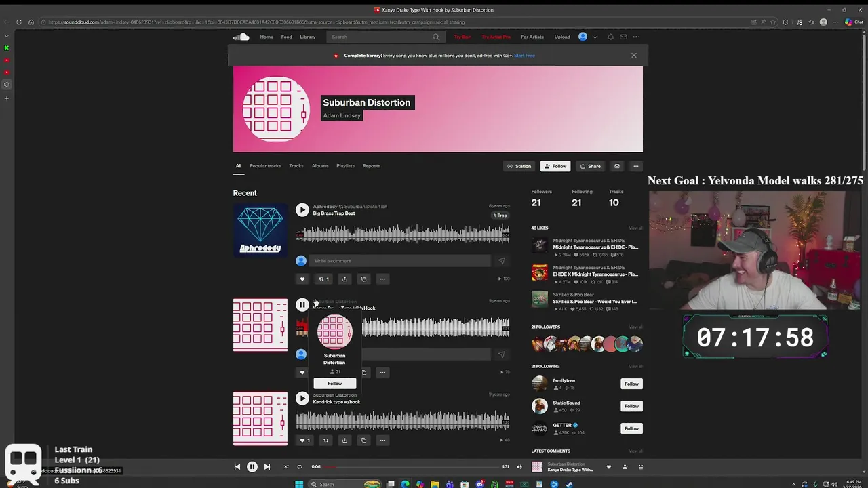
Task: Switch to Popular tracks tab
Action: pos(265,166)
